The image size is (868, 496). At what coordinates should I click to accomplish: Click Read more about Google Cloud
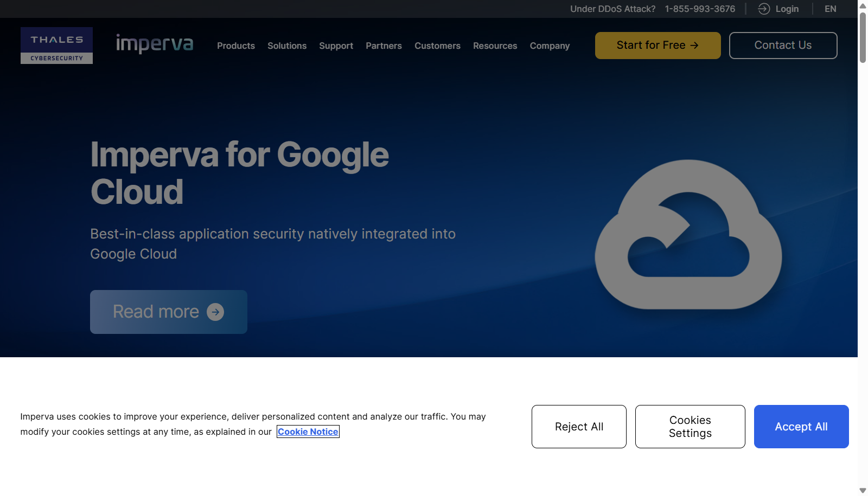coord(169,312)
